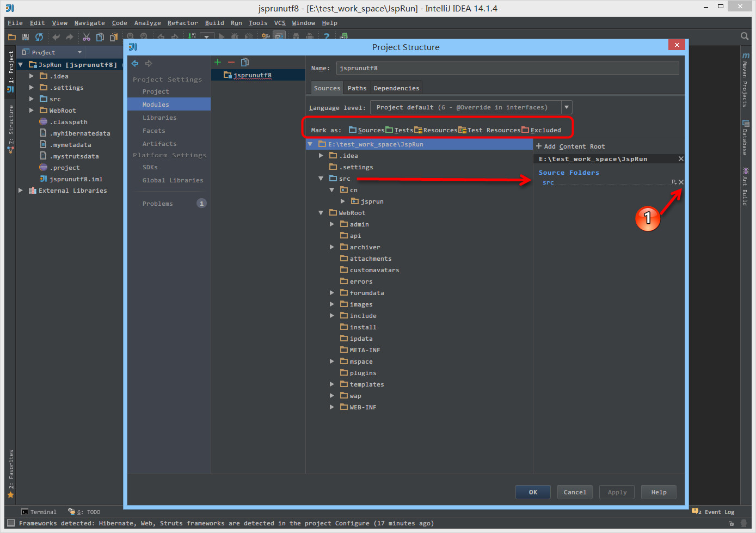Click the copy module icon
756x533 pixels.
(245, 62)
